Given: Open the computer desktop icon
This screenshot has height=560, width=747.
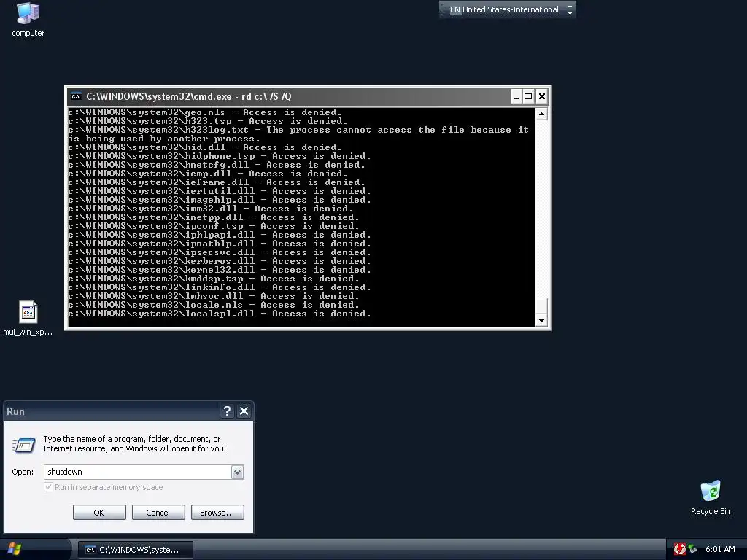Looking at the screenshot, I should (28, 19).
